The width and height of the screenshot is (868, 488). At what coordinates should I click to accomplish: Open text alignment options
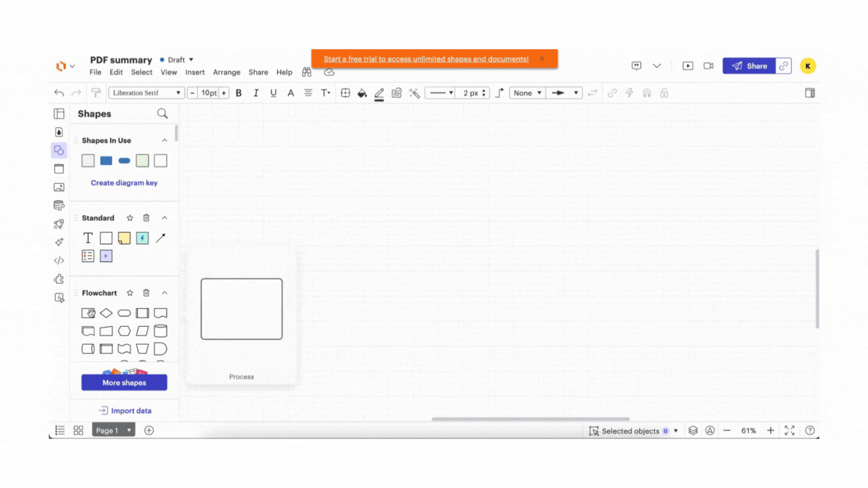pyautogui.click(x=308, y=93)
